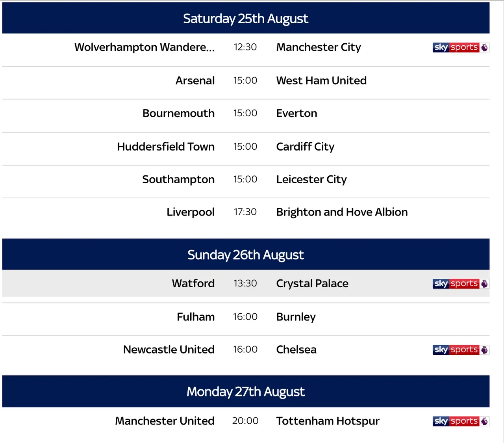Open Brighton and Hove Albion link
Image resolution: width=504 pixels, height=443 pixels.
click(342, 212)
